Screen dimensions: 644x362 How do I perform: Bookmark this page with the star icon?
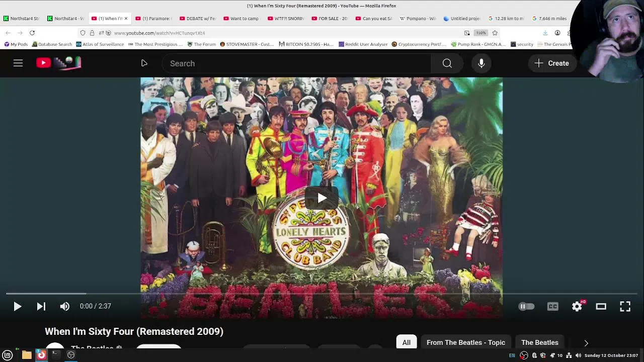pos(495,33)
